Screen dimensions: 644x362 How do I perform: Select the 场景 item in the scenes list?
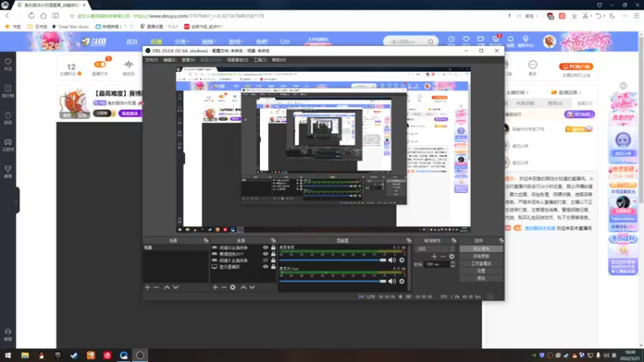point(175,248)
